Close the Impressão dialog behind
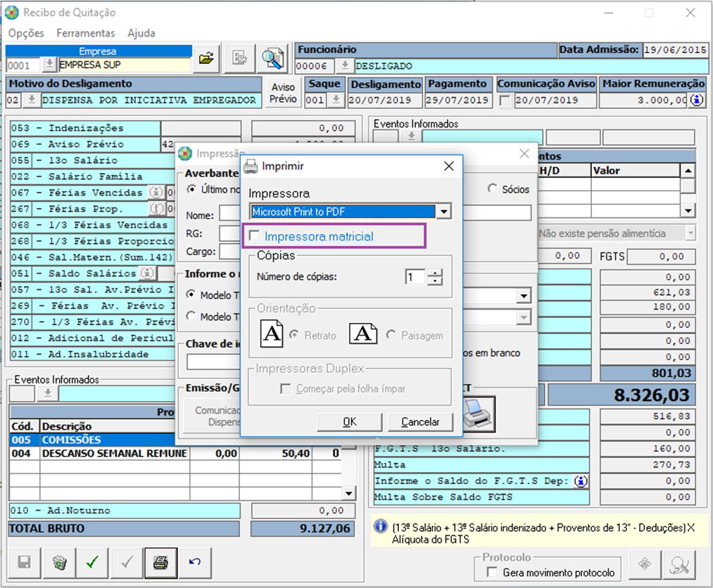This screenshot has height=588, width=713. (524, 153)
